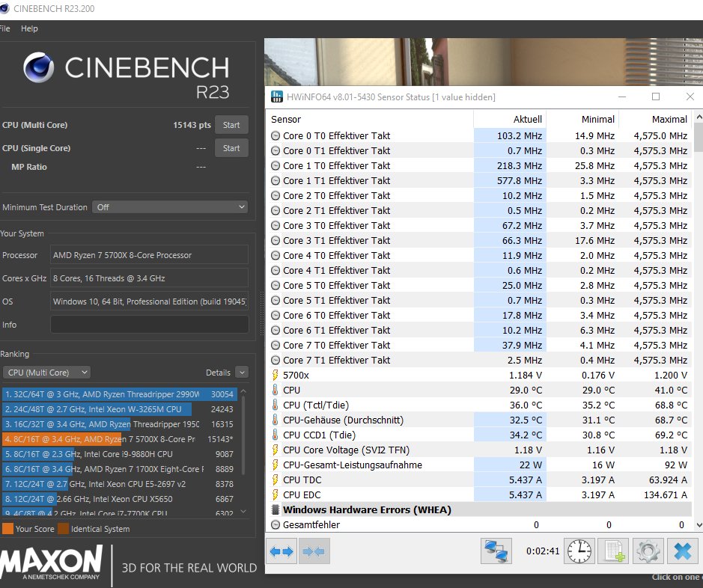Select ranking entry AMD Ryzen 7 5700X
Screen dimensions: 703x588
120,439
